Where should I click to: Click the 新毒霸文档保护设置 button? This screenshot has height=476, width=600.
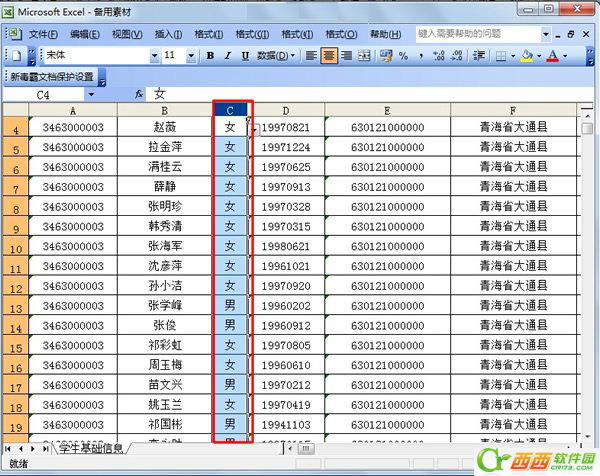coord(51,76)
